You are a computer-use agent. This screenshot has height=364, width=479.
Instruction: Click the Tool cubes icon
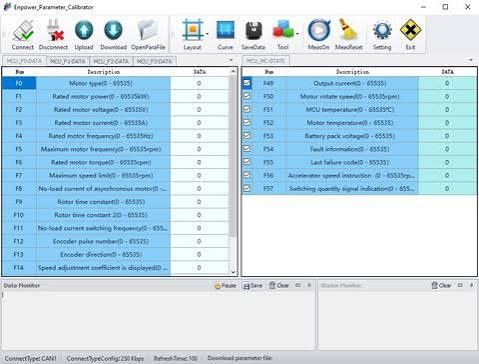point(283,35)
